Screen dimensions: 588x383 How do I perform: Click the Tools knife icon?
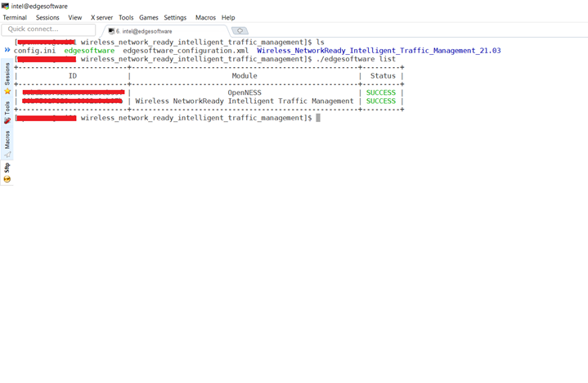(7, 120)
